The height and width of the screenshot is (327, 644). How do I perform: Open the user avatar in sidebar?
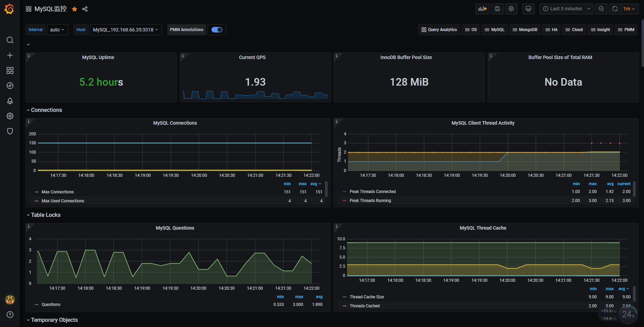tap(10, 300)
